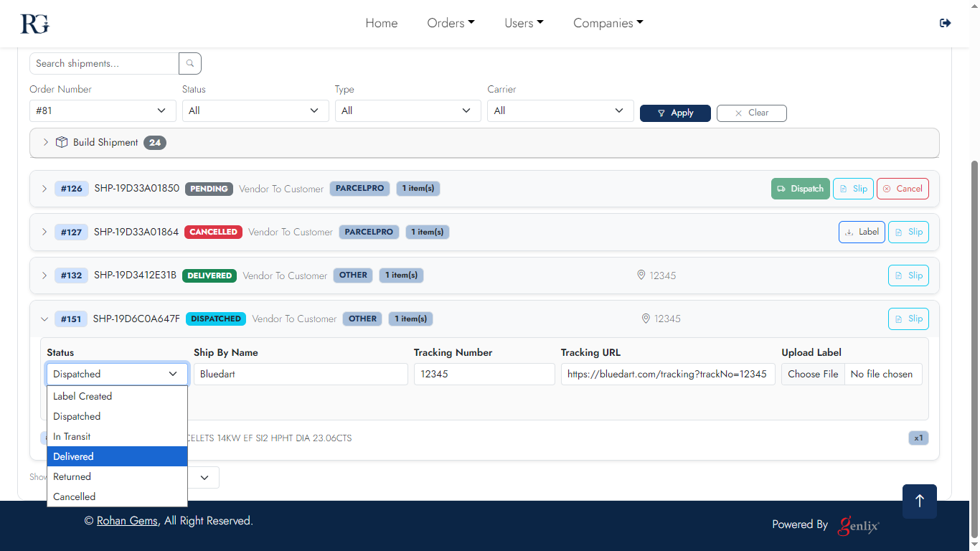Download Label for shipment #127

(861, 232)
